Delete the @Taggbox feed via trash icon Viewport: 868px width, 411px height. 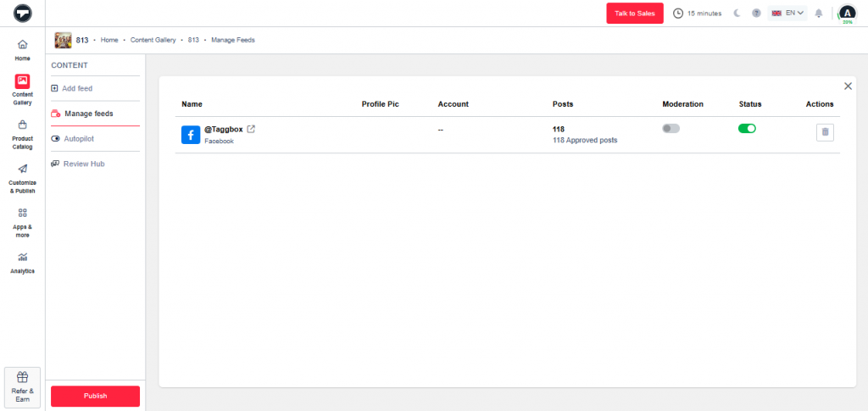[x=825, y=132]
